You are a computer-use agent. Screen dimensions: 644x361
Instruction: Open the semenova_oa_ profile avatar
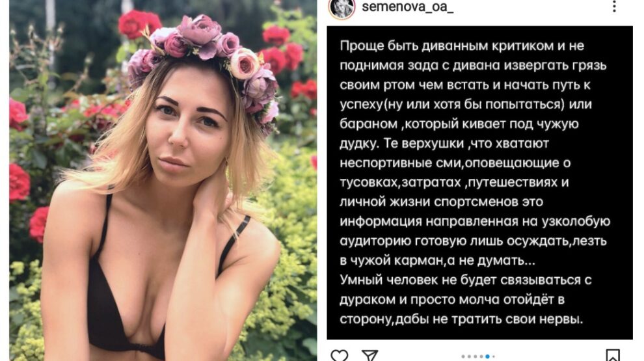(x=342, y=8)
